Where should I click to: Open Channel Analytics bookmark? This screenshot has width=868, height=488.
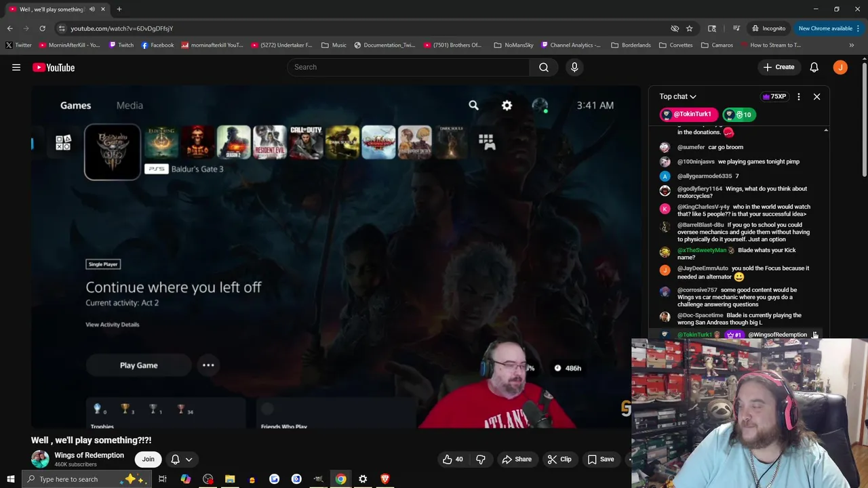[x=570, y=45]
